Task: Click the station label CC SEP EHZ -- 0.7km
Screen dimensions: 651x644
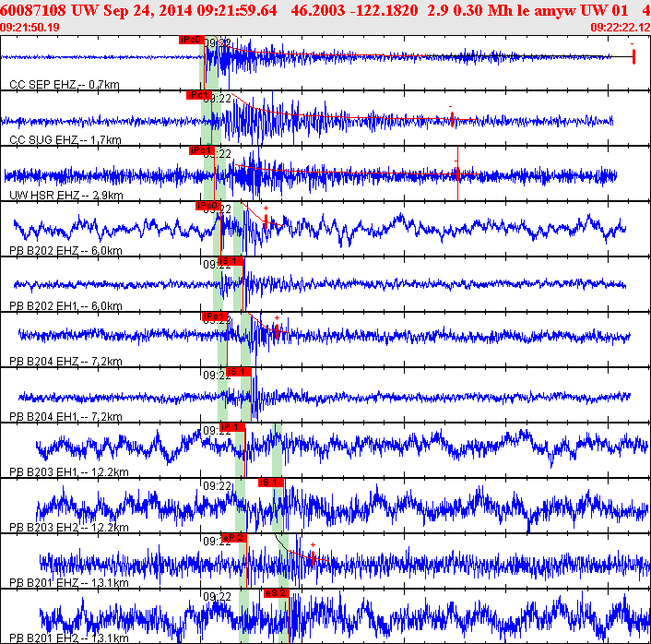Action: [x=65, y=85]
